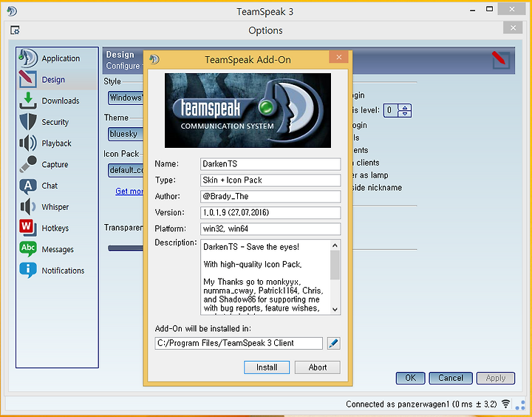Click Install to install DarkenTS
This screenshot has height=417, width=532.
coord(267,367)
